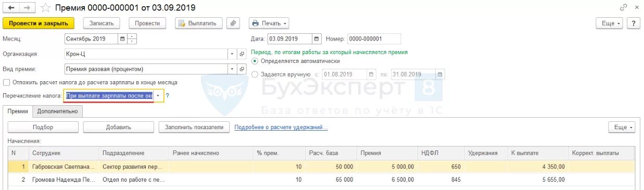This screenshot has width=644, height=190.
Task: Switch to the Премии tab
Action: [18, 111]
